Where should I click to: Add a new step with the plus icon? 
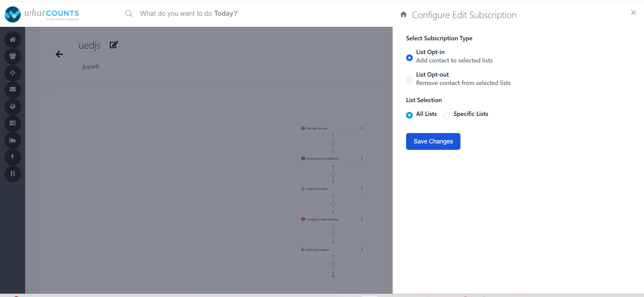click(x=333, y=276)
